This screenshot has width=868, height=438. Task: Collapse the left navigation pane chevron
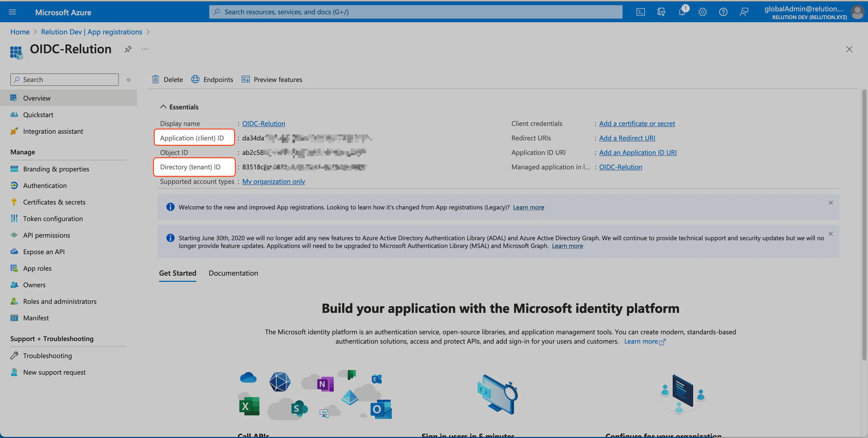tap(128, 80)
